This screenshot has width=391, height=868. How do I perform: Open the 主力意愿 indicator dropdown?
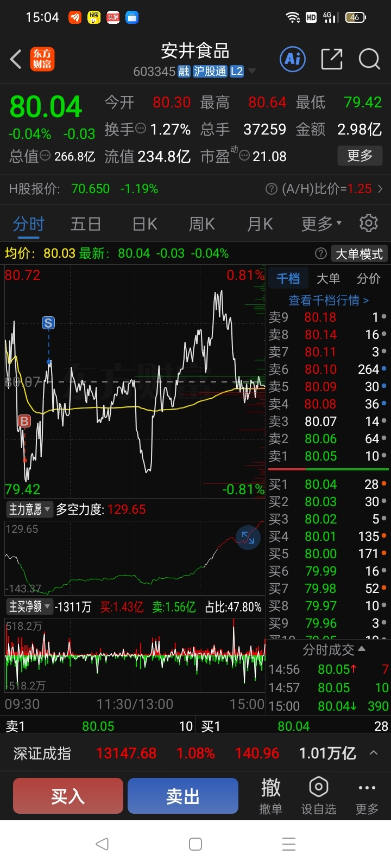click(29, 509)
